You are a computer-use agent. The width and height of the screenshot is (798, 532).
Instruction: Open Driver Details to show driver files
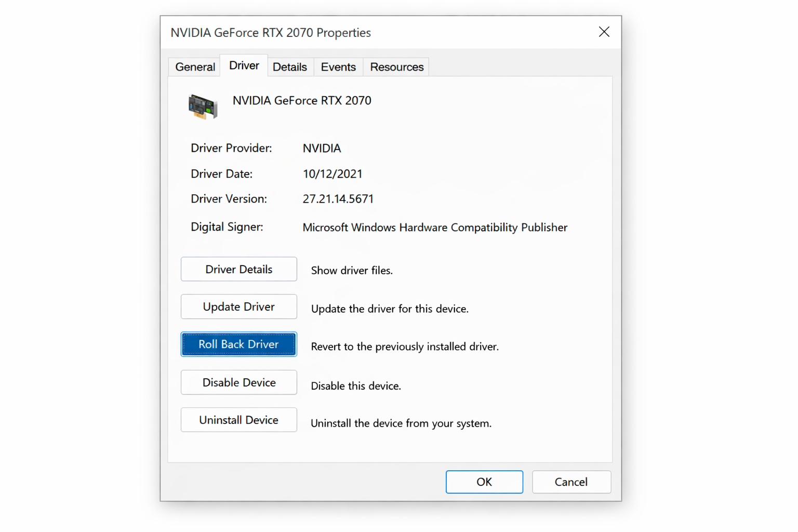point(238,269)
